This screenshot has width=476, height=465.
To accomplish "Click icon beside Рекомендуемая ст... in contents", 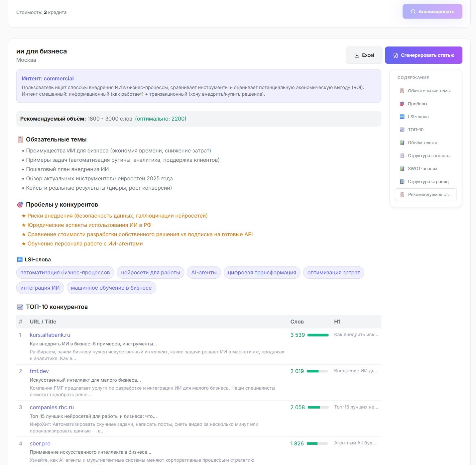I will tap(402, 195).
